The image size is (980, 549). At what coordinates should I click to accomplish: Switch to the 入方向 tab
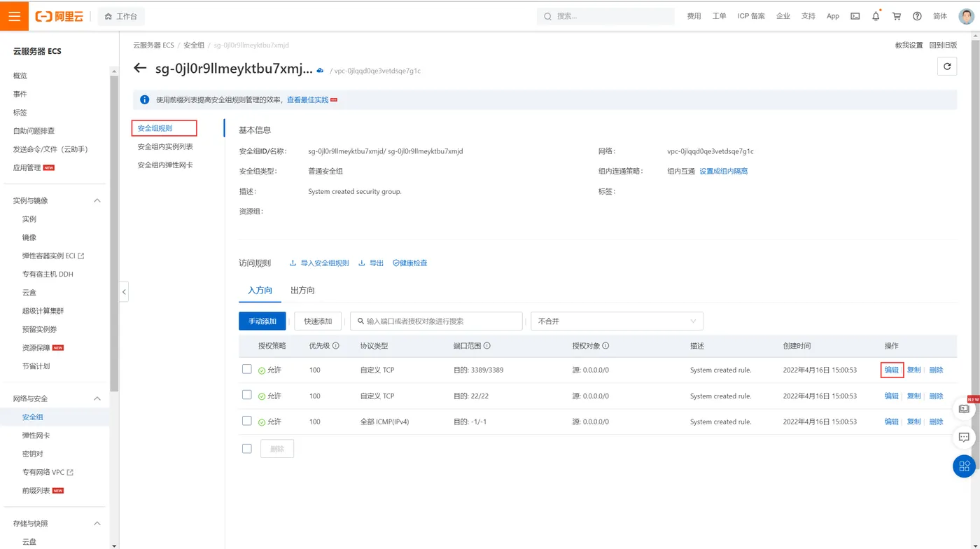click(x=260, y=290)
